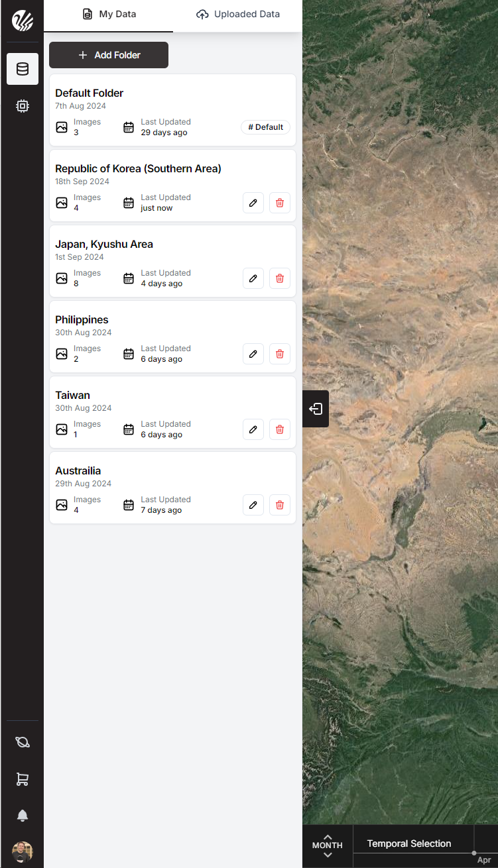Viewport: 498px width, 868px height.
Task: Click the Add Folder button
Action: [x=109, y=55]
